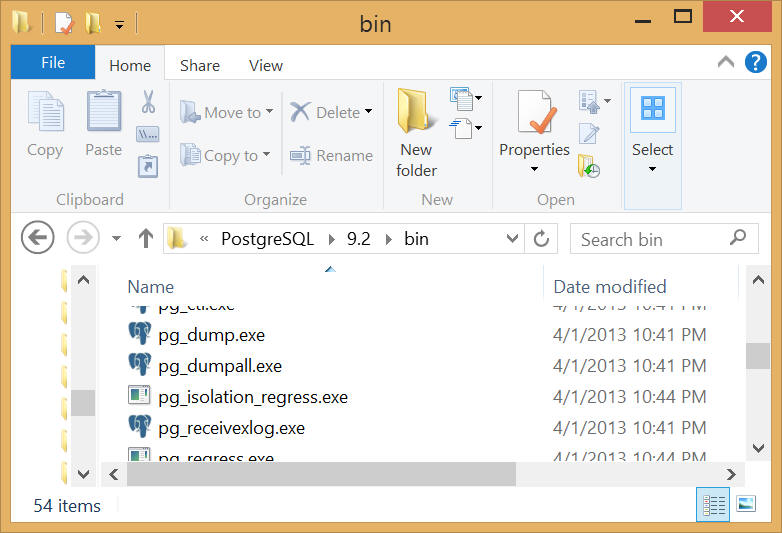Click the horizontal scrollbar right arrow
Viewport: 782px width, 533px height.
click(x=731, y=474)
